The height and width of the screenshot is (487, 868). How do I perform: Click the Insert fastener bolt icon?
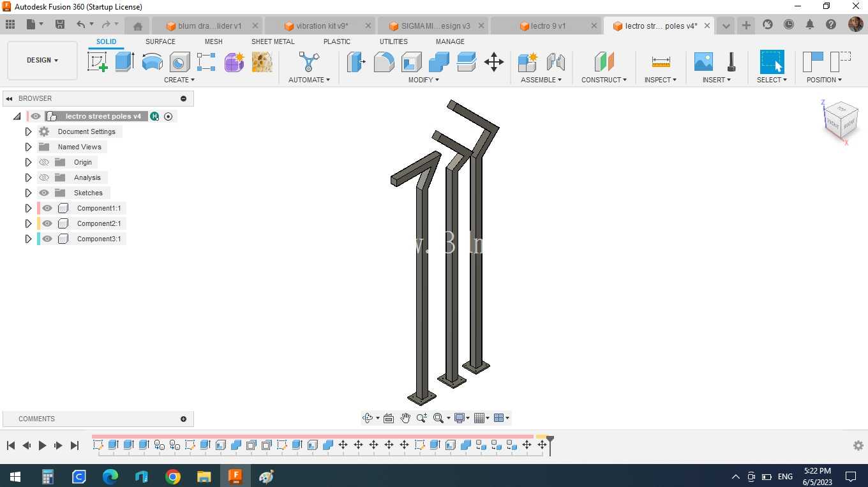[x=731, y=62]
